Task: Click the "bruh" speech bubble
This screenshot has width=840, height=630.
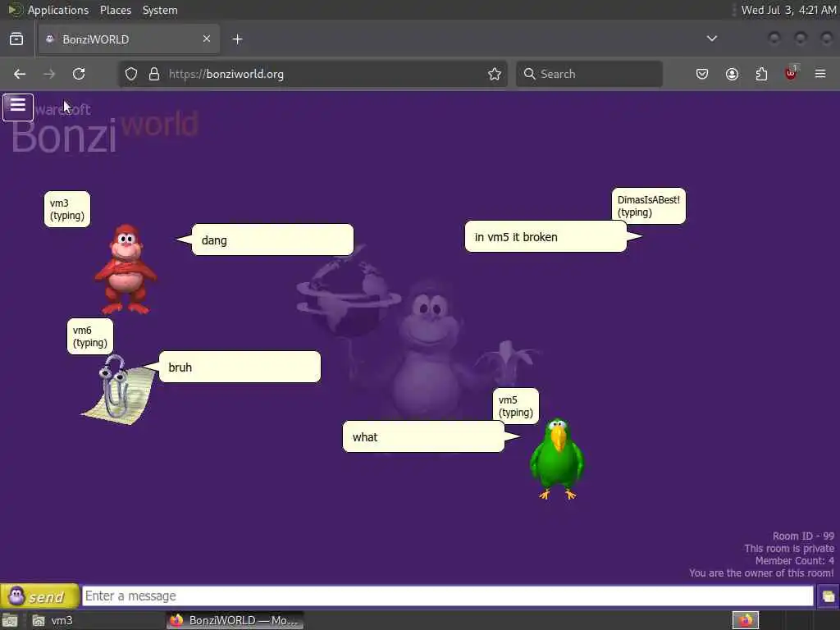Action: 240,367
